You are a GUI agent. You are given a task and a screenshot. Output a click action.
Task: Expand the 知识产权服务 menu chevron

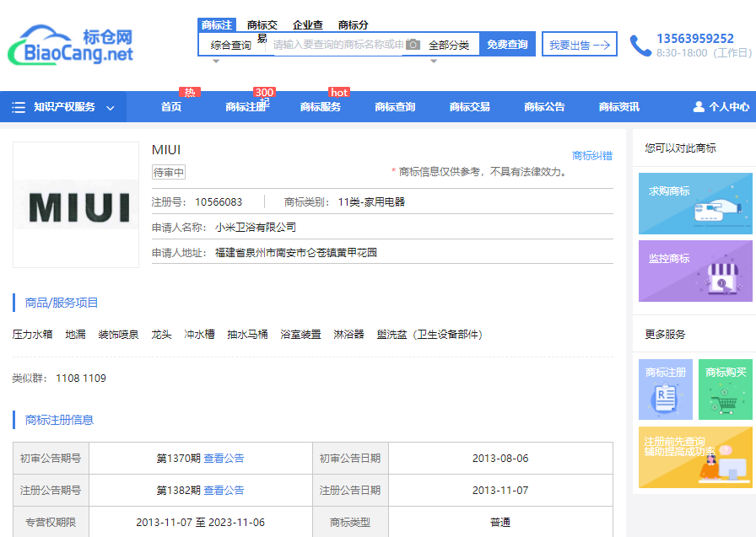point(111,108)
